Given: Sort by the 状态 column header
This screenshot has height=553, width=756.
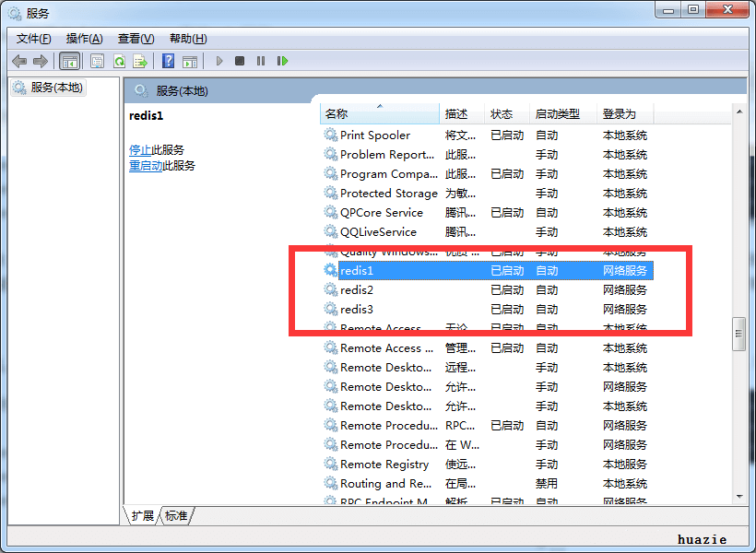Looking at the screenshot, I should pyautogui.click(x=507, y=114).
